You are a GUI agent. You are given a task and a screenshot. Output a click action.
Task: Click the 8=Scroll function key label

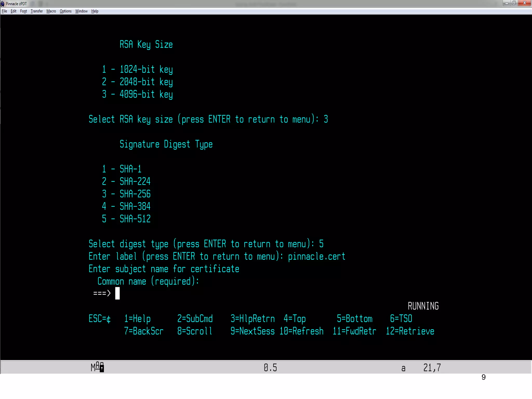(195, 331)
